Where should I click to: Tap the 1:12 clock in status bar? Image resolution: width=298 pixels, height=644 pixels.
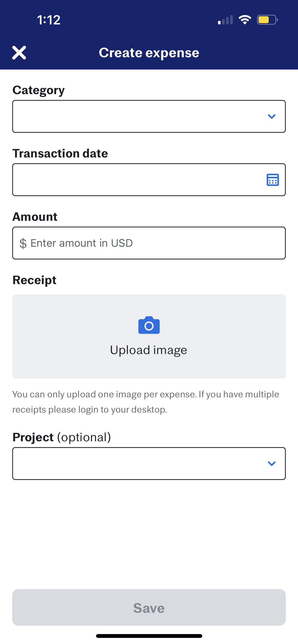pyautogui.click(x=49, y=20)
